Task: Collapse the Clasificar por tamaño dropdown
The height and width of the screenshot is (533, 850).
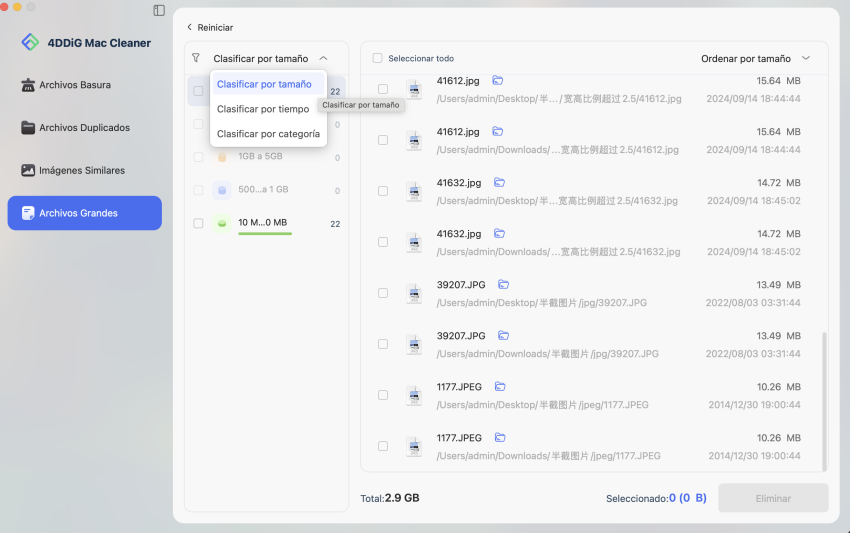Action: (x=323, y=59)
